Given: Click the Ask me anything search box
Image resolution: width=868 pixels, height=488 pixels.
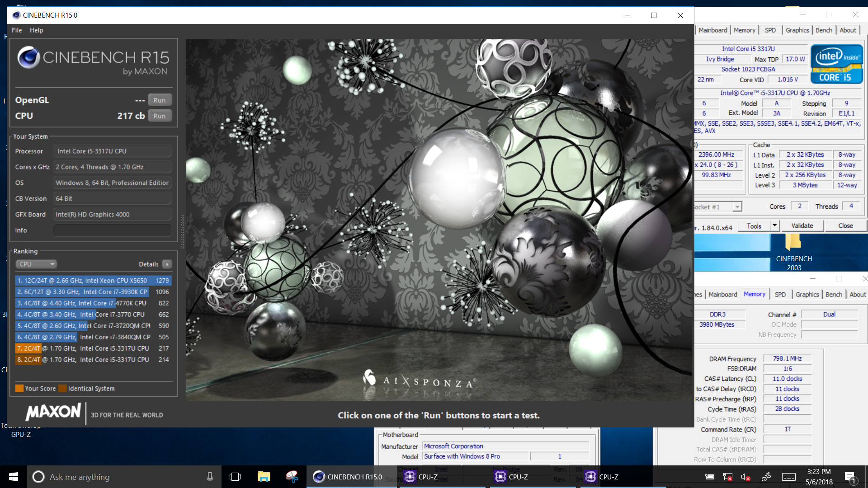Looking at the screenshot, I should tap(124, 477).
